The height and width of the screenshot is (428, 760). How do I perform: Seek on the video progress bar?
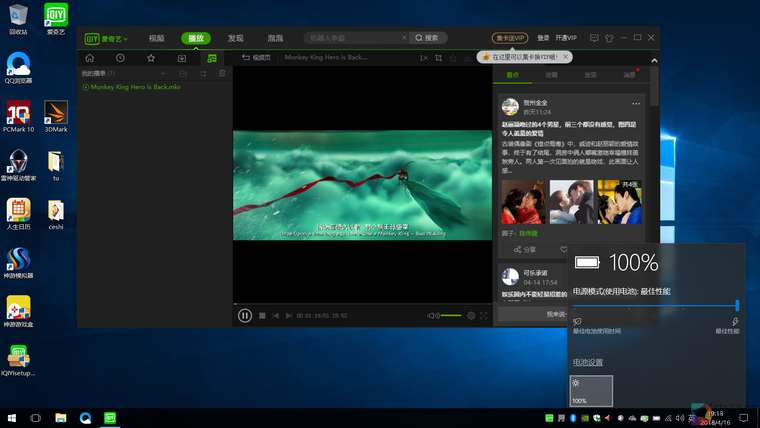363,304
